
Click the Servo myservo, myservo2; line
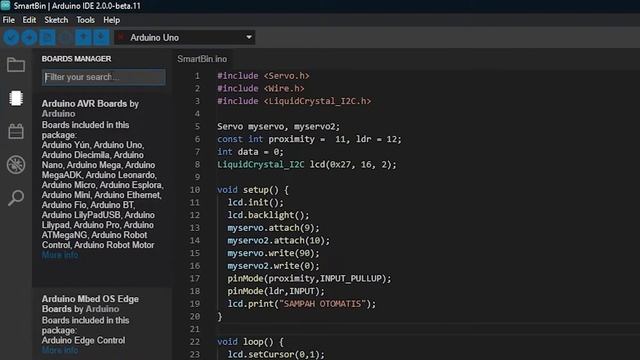(278, 126)
